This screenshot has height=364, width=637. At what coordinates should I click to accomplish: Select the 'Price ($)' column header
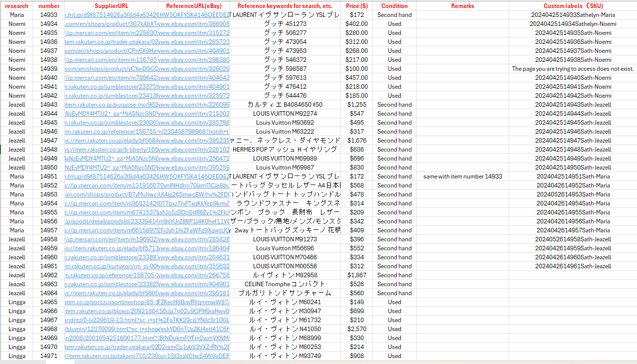(x=357, y=6)
